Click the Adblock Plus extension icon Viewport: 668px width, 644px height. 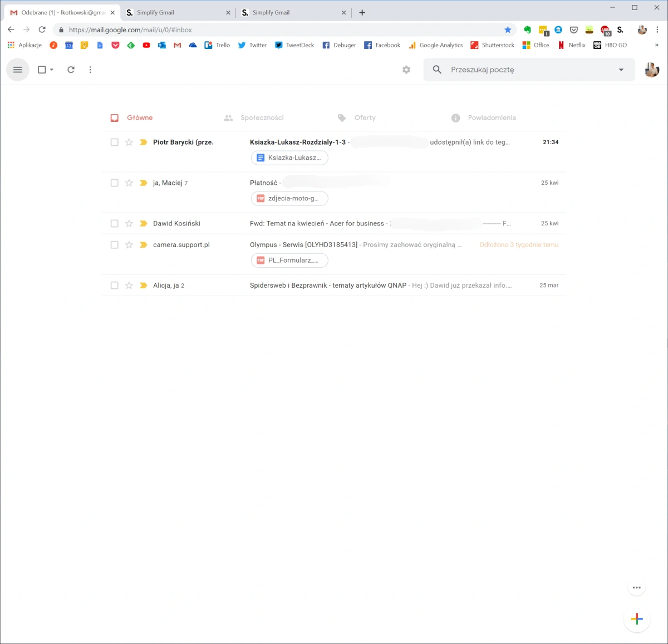tap(605, 30)
